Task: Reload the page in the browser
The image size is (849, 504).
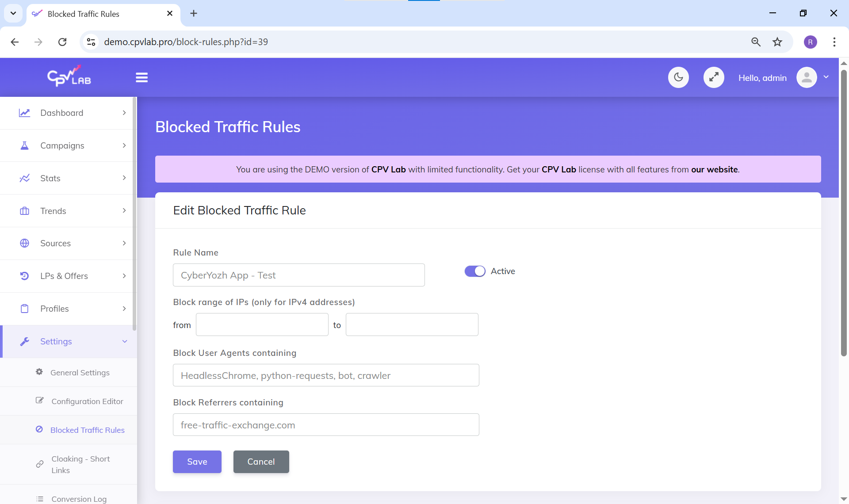Action: (x=62, y=42)
